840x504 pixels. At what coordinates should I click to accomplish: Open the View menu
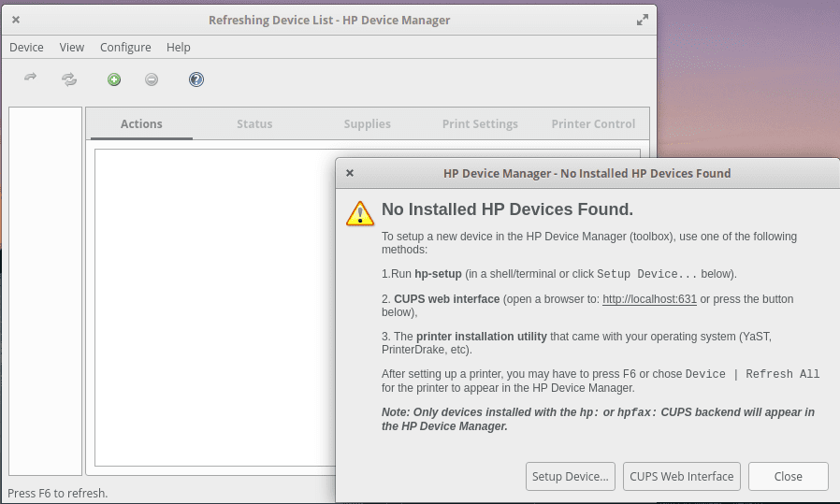pyautogui.click(x=72, y=47)
